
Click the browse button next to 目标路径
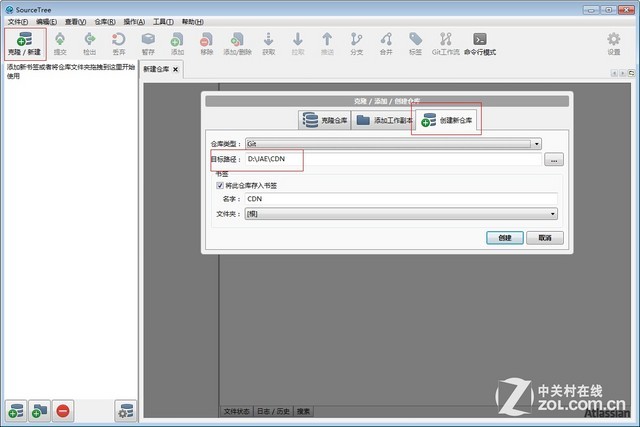pyautogui.click(x=554, y=159)
